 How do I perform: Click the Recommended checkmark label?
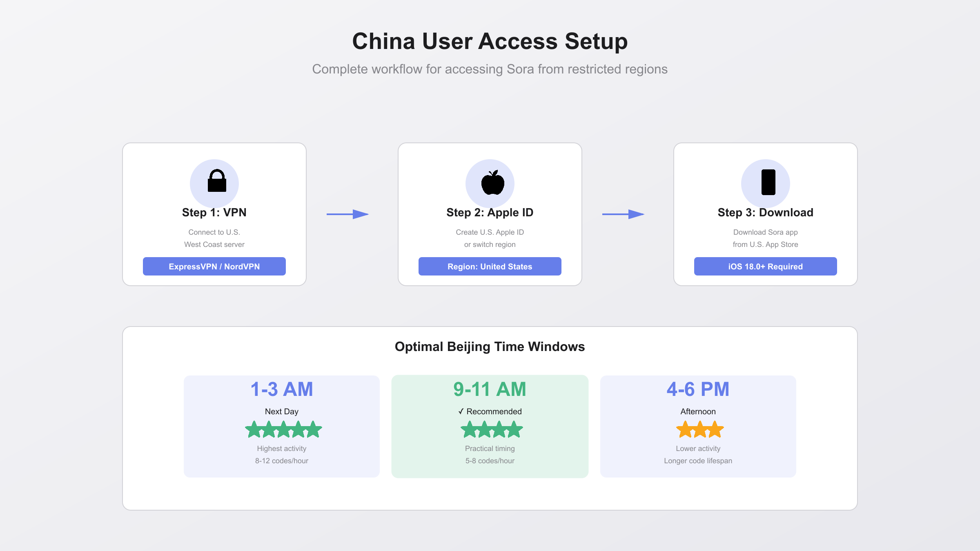tap(490, 411)
